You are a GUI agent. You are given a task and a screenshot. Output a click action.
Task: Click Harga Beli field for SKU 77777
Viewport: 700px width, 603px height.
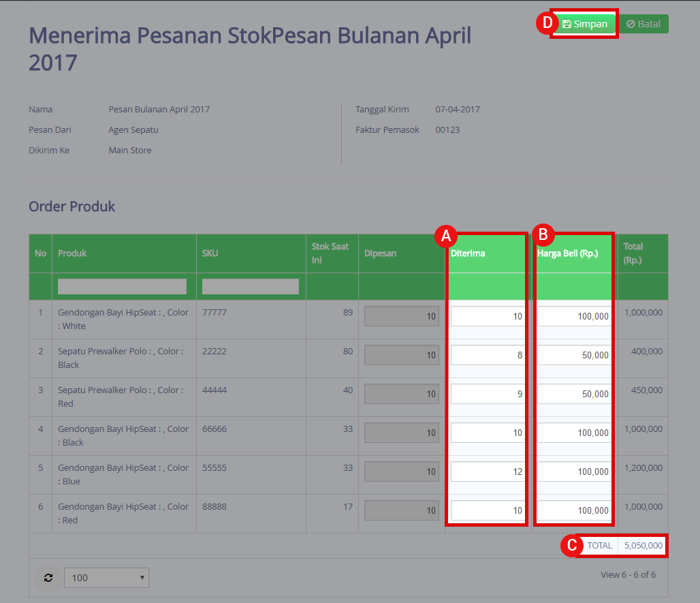click(574, 316)
